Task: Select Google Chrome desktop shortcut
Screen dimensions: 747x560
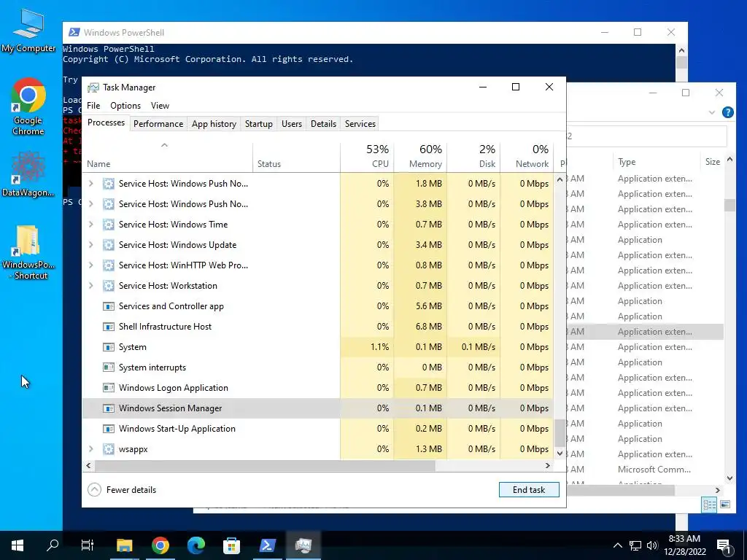Action: coord(28,107)
